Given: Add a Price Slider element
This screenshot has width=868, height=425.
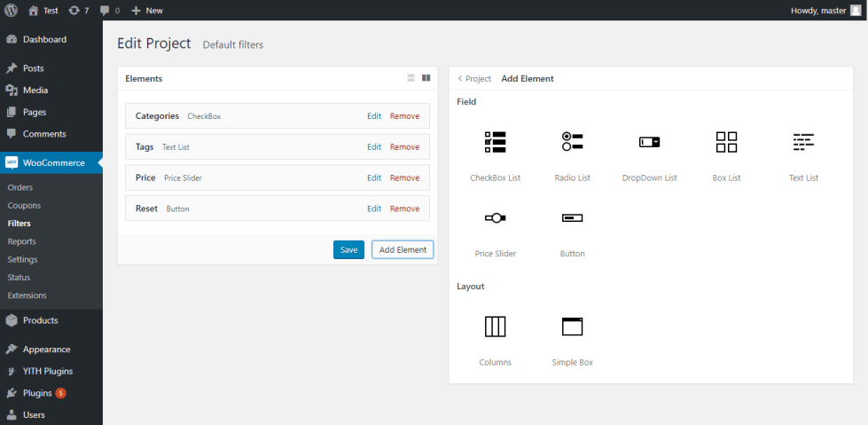Looking at the screenshot, I should tap(495, 218).
